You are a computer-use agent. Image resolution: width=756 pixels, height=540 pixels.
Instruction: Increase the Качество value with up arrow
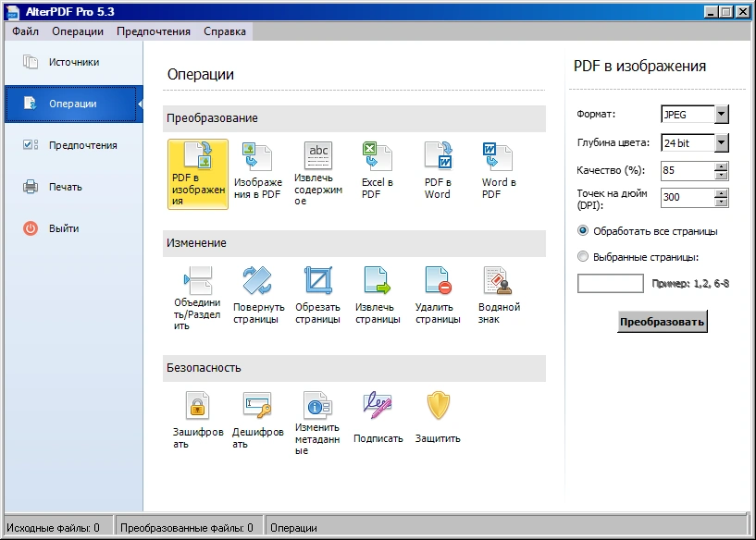coord(721,166)
